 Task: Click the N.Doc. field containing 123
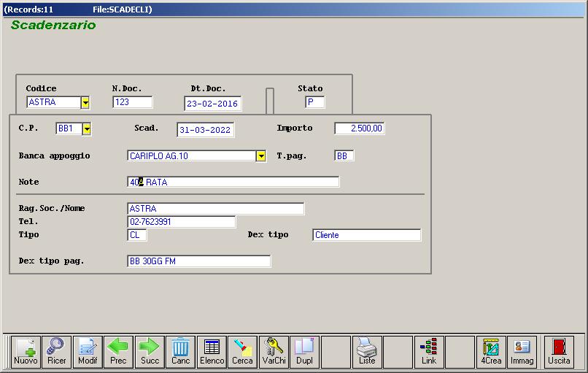click(x=132, y=102)
